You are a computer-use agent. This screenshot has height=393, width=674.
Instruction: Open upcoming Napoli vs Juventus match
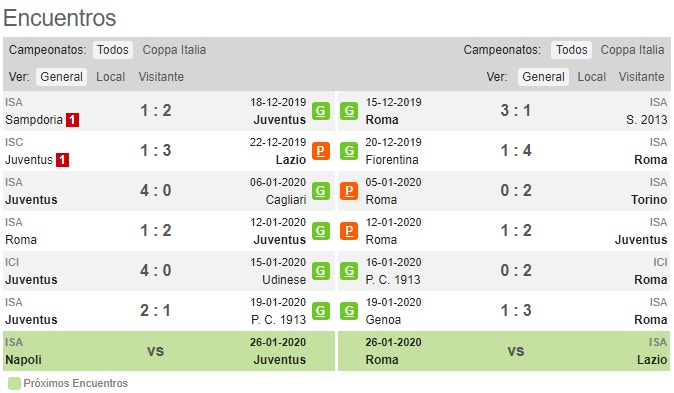tap(169, 351)
